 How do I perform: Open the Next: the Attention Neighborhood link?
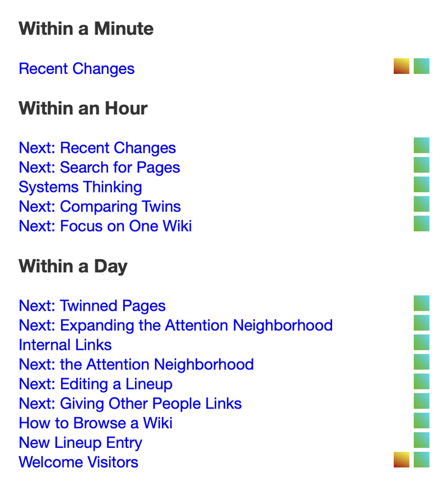pyautogui.click(x=136, y=364)
